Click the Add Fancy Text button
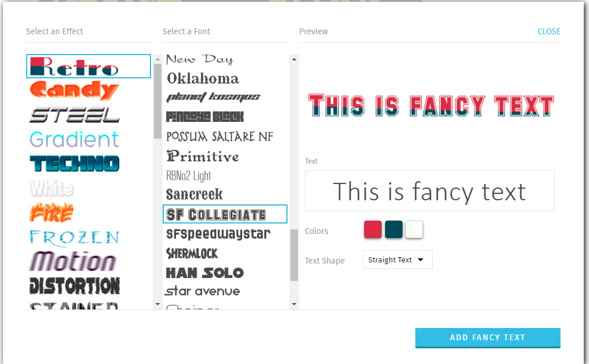 coord(487,337)
